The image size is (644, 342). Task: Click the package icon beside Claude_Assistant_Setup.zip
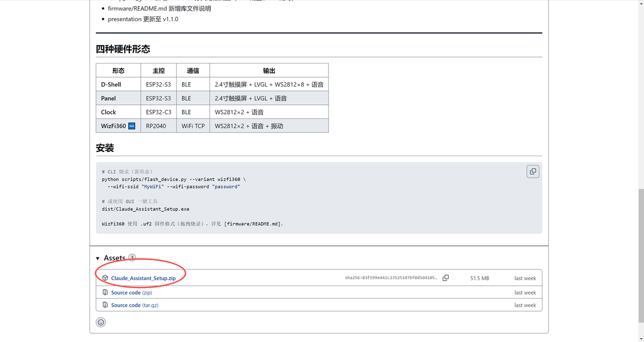pos(105,278)
